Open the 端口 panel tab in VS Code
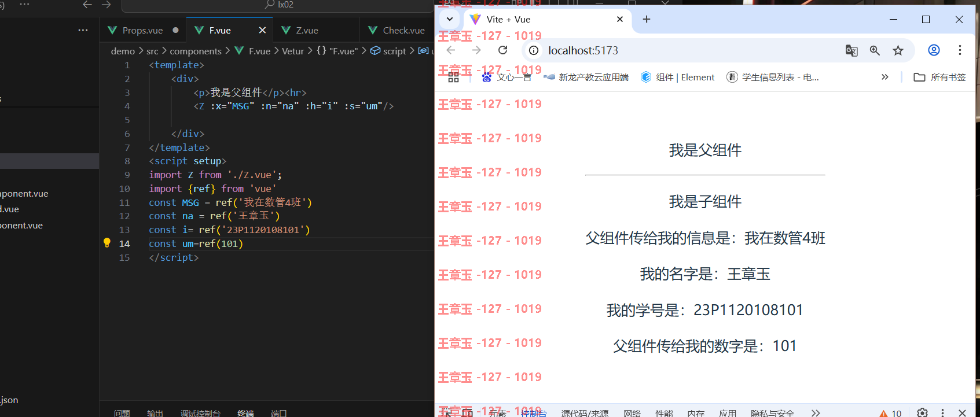 pyautogui.click(x=279, y=413)
